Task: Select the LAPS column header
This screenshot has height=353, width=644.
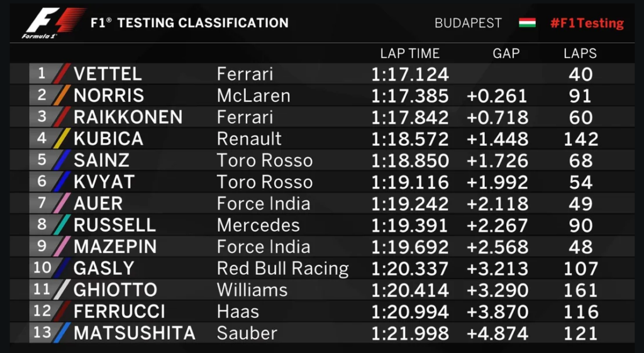Action: click(580, 53)
